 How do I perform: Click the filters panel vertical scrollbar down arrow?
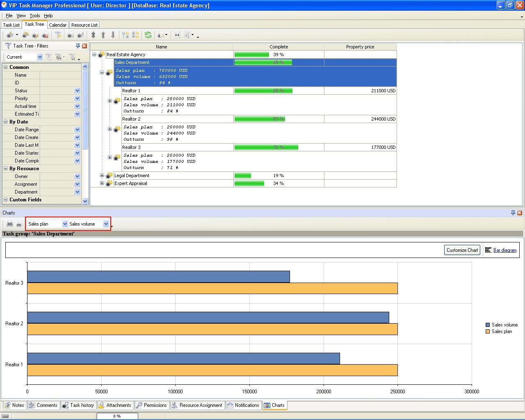click(x=85, y=201)
